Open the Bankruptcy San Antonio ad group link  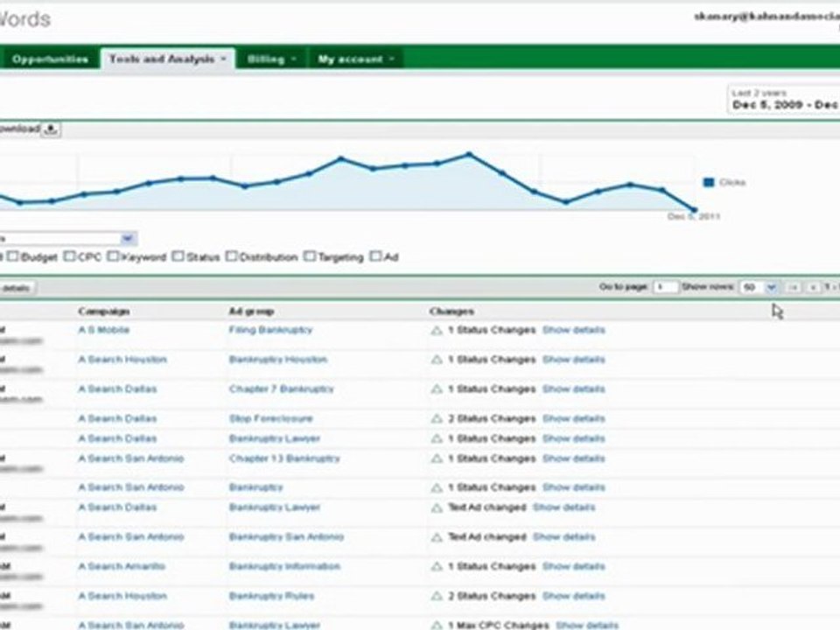point(287,536)
